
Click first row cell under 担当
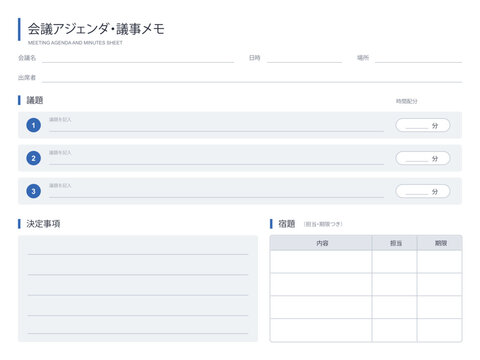pos(395,262)
